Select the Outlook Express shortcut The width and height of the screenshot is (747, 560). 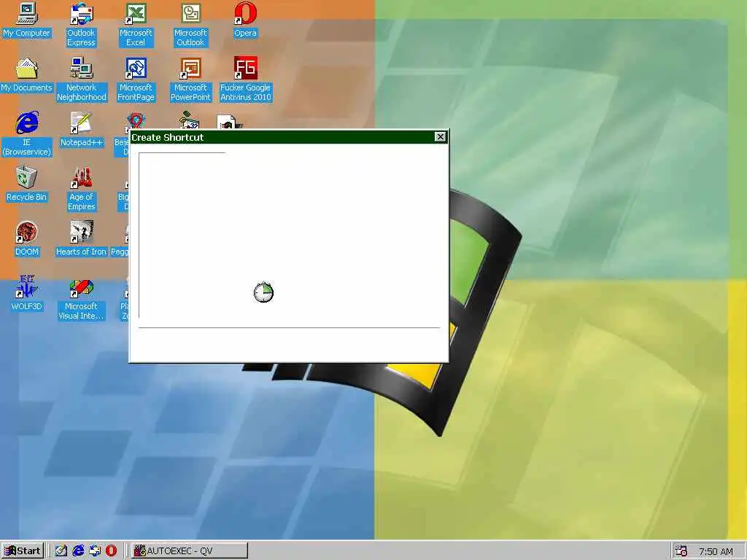(x=81, y=25)
